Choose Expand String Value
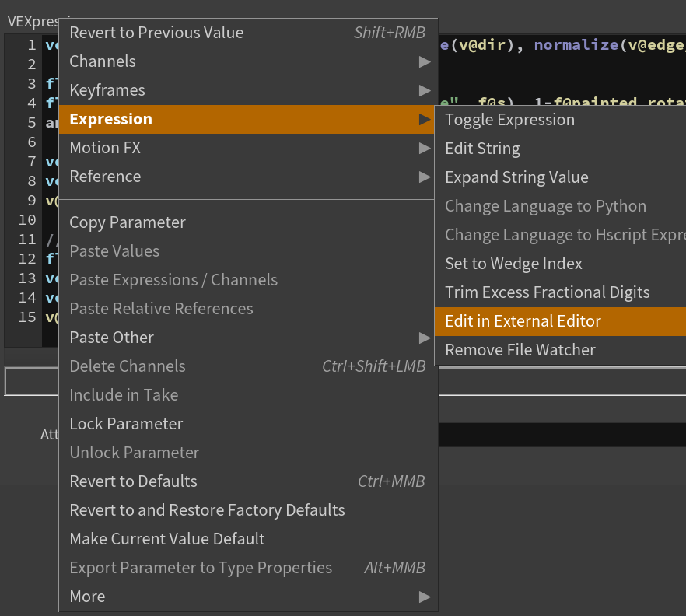Viewport: 686px width, 616px height. [561, 177]
